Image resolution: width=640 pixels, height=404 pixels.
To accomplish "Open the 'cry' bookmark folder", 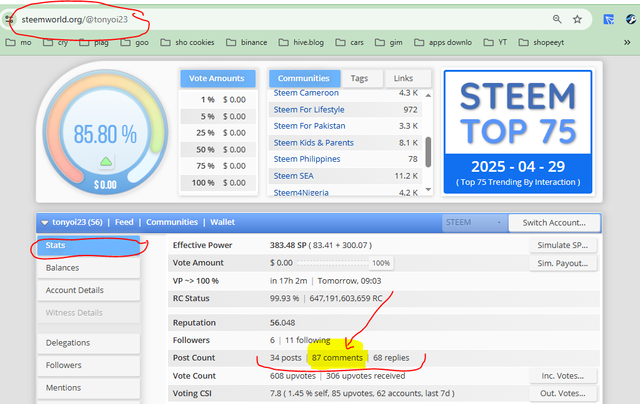I will pyautogui.click(x=56, y=42).
